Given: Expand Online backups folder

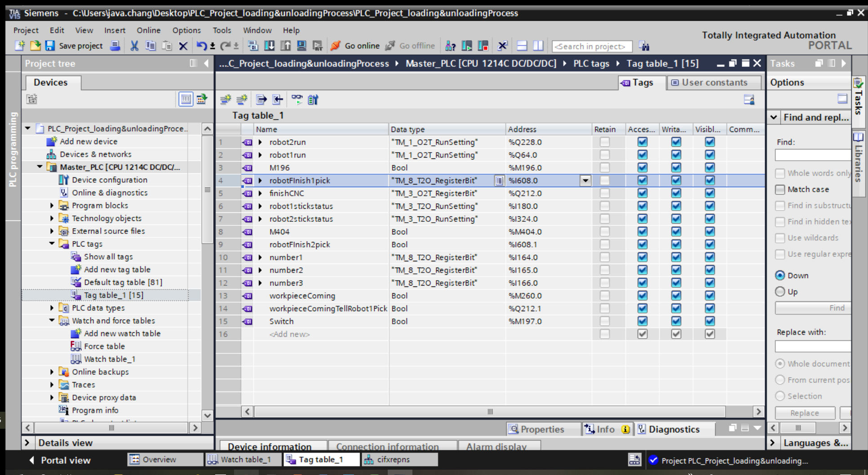Looking at the screenshot, I should pos(52,372).
